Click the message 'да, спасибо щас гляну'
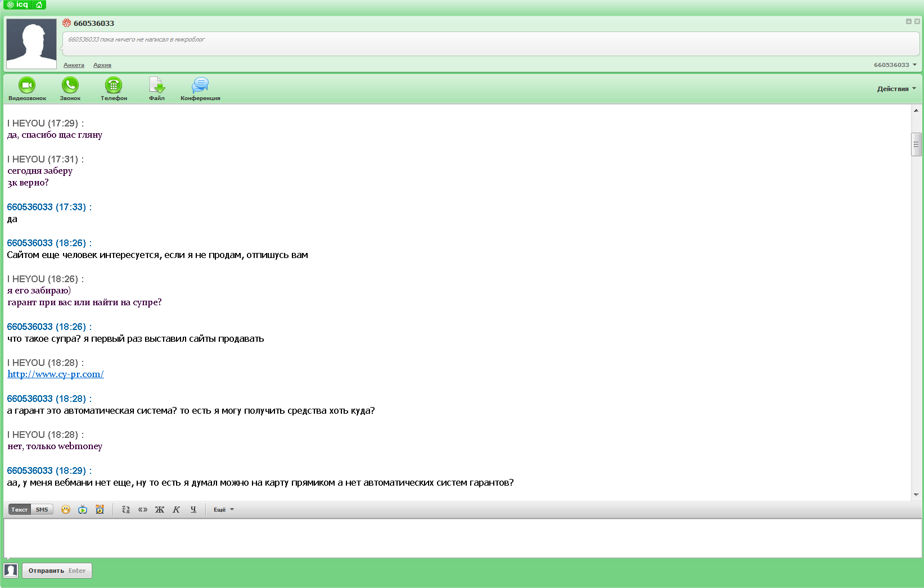Viewport: 924px width, 588px height. tap(55, 135)
